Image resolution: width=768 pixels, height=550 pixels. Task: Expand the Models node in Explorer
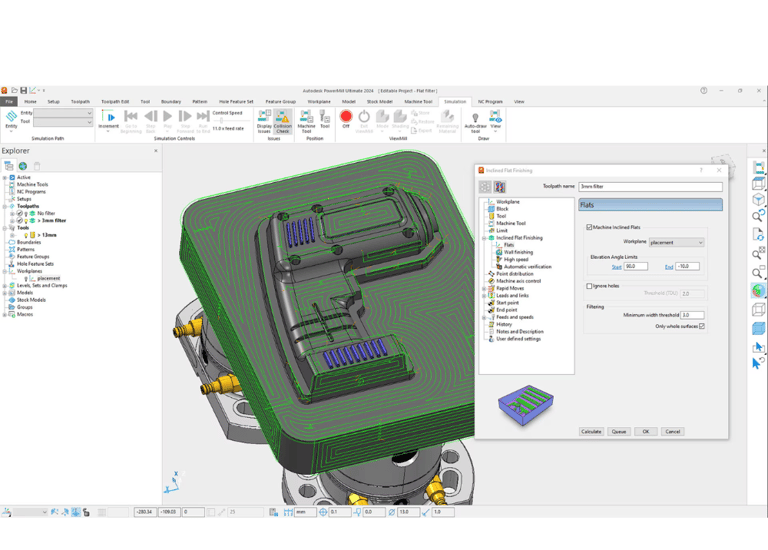click(x=5, y=293)
